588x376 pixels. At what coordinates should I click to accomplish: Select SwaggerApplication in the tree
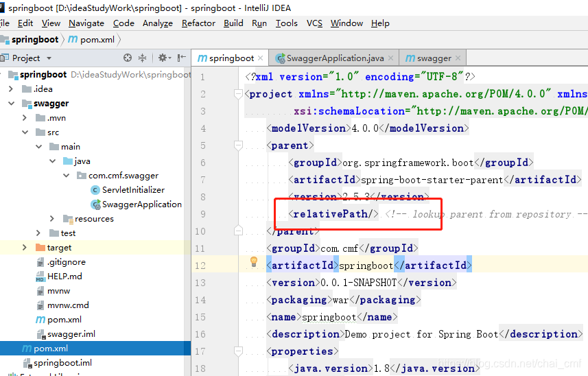(x=142, y=204)
